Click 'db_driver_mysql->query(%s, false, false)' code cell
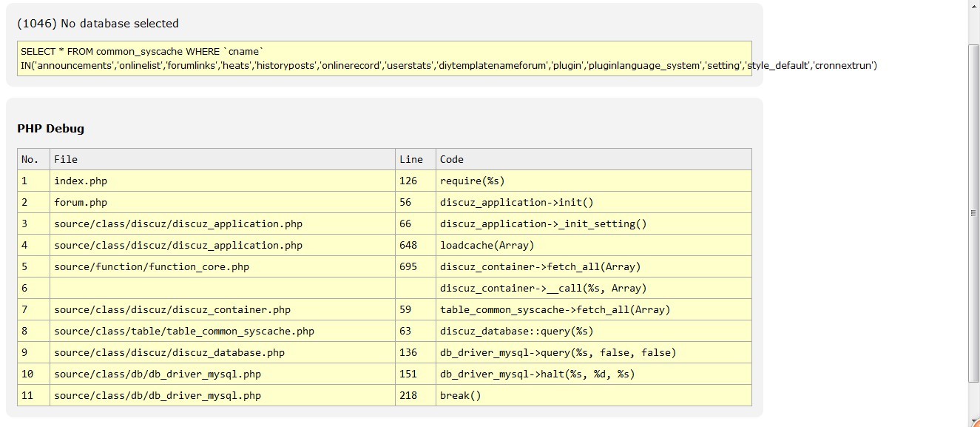 pyautogui.click(x=594, y=352)
